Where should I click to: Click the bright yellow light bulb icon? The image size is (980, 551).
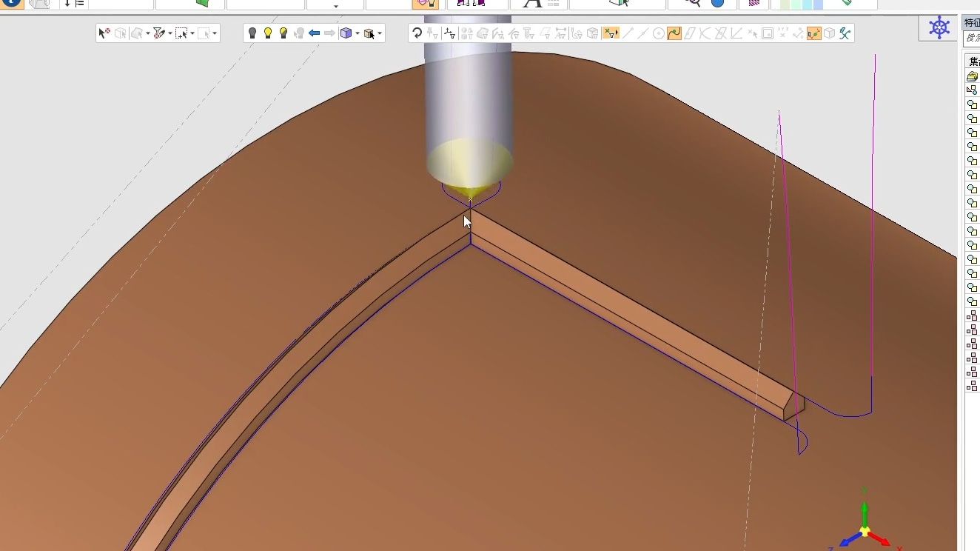(268, 33)
